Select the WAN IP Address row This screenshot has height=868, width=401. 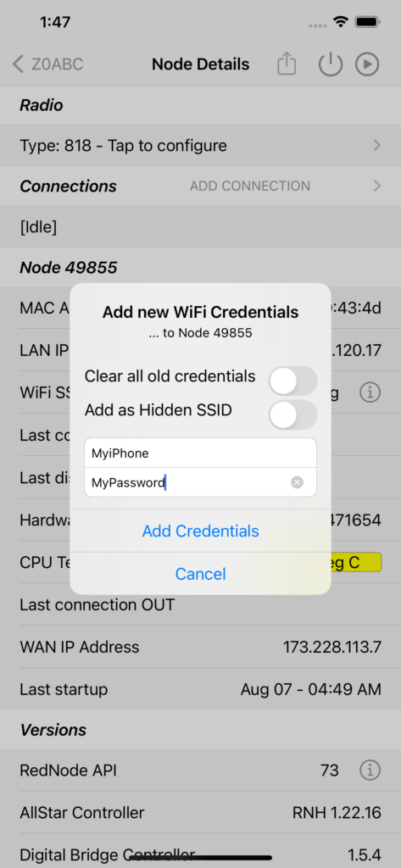click(x=200, y=647)
